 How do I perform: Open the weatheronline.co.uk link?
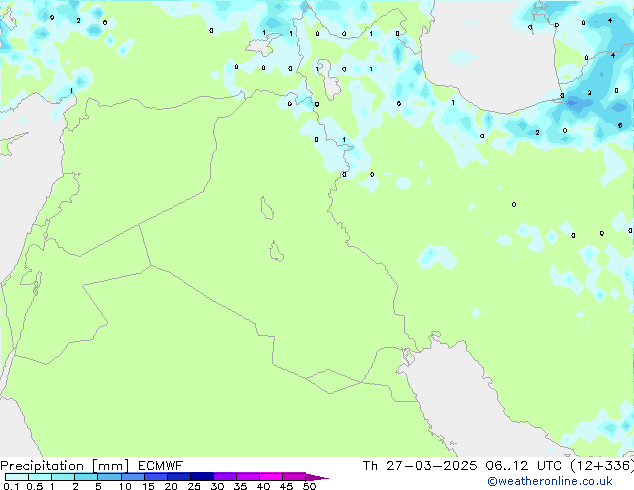point(550,481)
